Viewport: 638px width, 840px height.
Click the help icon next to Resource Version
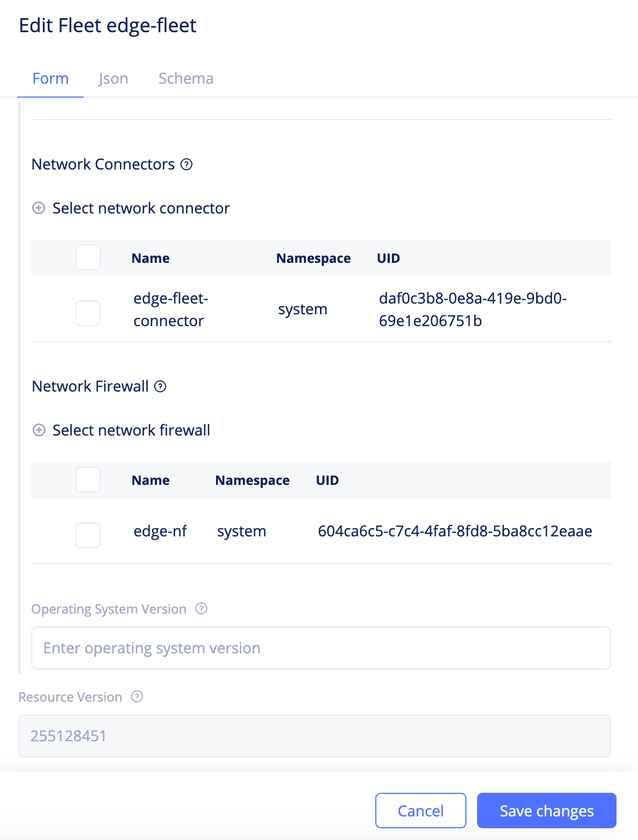(138, 696)
